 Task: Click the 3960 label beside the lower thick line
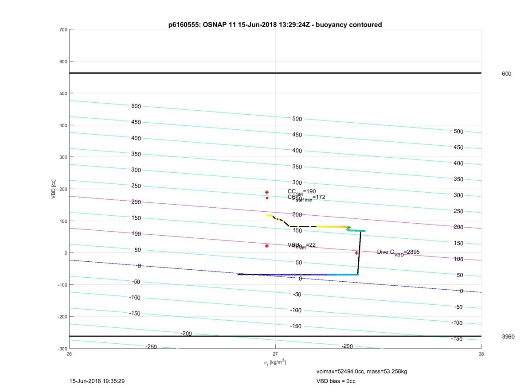(x=508, y=337)
